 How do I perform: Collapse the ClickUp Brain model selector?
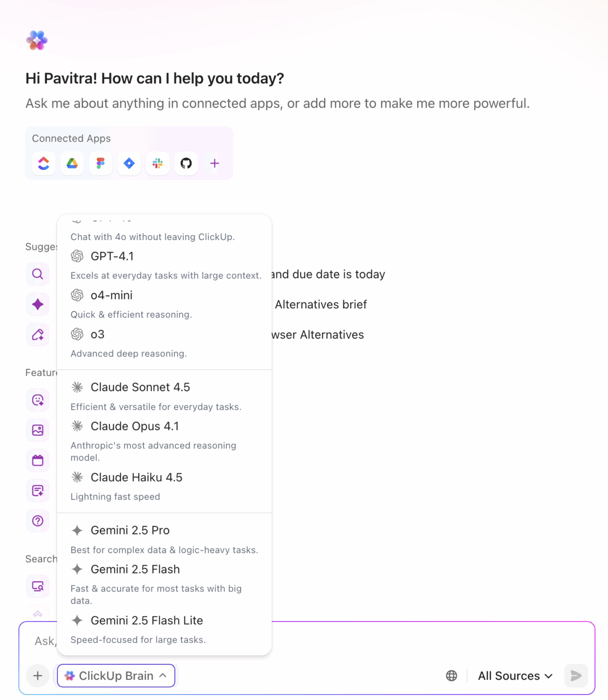[116, 676]
